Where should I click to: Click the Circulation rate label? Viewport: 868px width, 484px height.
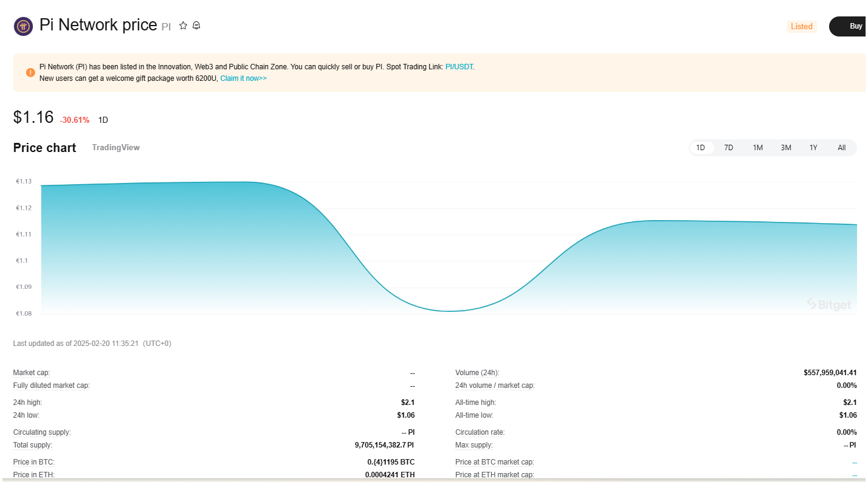(480, 432)
